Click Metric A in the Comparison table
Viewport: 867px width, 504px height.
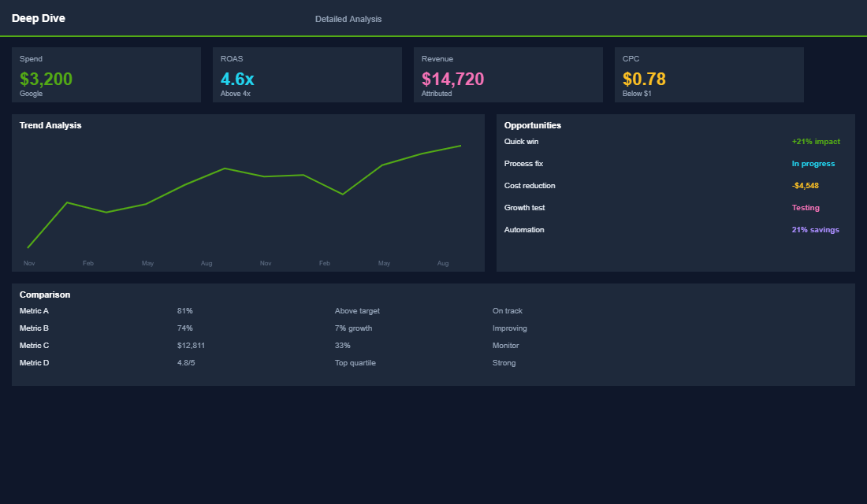[x=34, y=310]
